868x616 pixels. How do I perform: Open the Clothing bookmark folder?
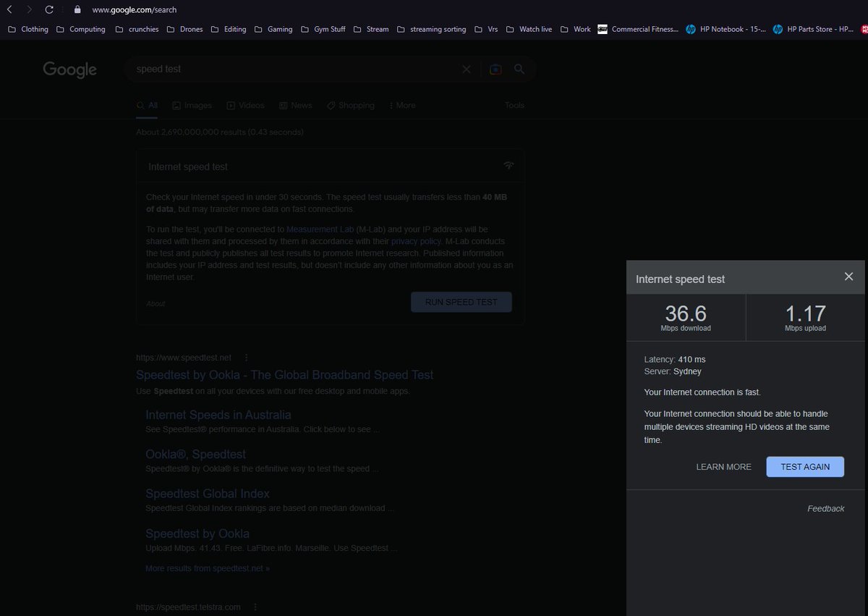pos(27,30)
